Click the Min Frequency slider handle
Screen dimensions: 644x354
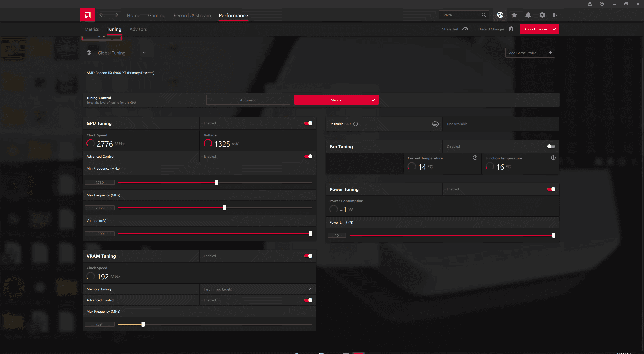click(x=217, y=182)
